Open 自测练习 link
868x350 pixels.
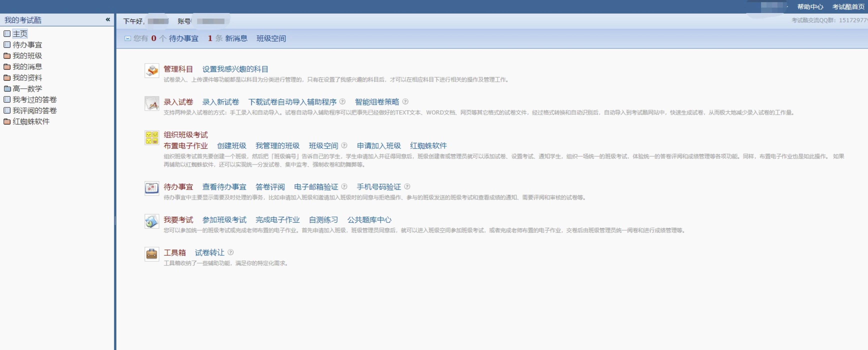click(323, 220)
